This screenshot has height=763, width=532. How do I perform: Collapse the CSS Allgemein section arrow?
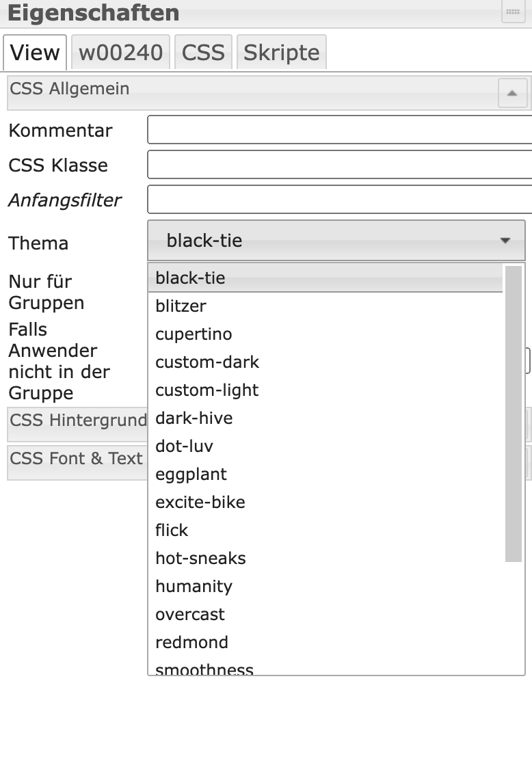512,93
